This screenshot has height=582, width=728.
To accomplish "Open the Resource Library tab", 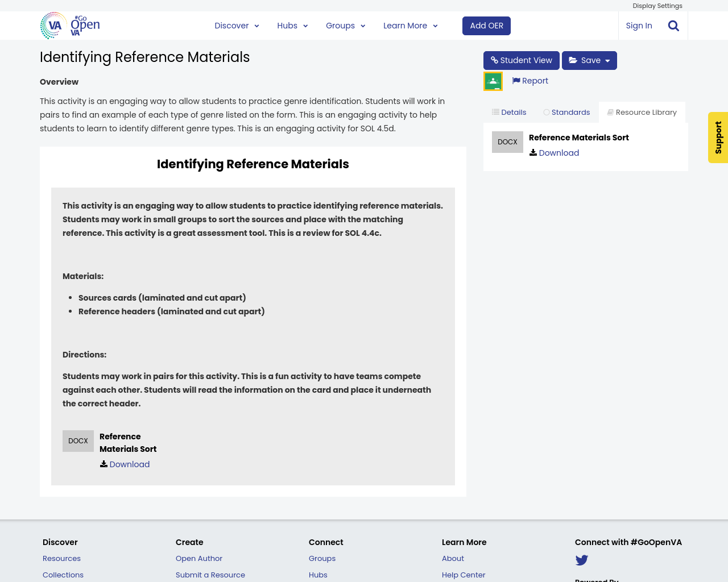I will 642,111.
